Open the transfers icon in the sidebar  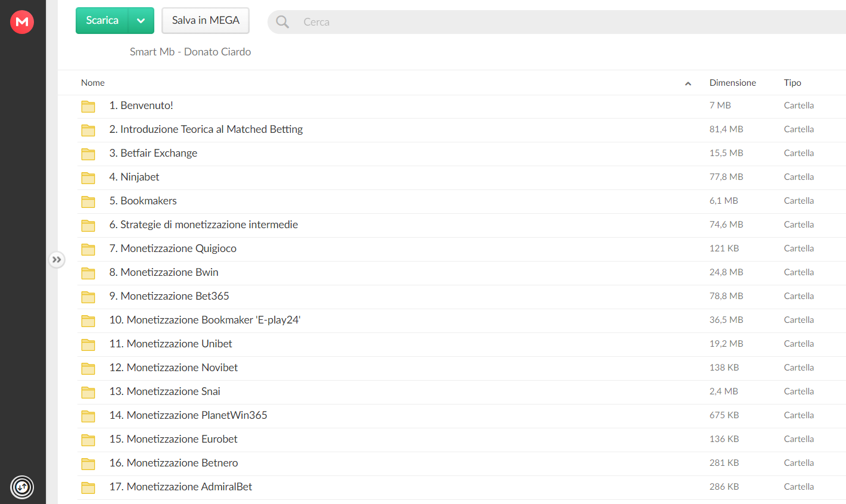pos(22,487)
